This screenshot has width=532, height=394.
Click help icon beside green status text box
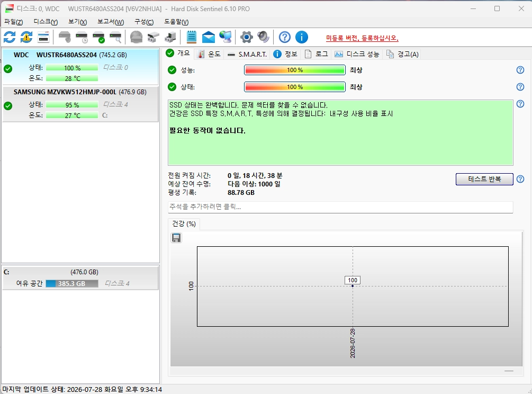point(520,104)
